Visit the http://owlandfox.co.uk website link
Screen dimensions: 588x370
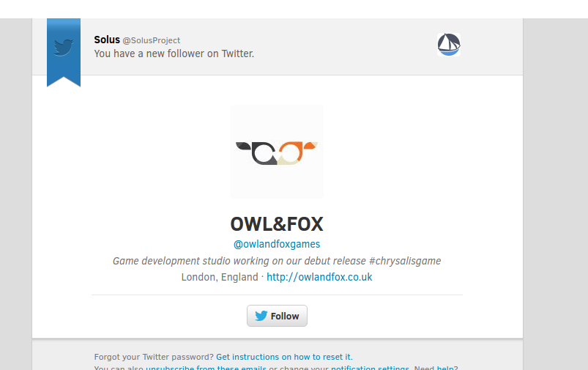click(319, 277)
